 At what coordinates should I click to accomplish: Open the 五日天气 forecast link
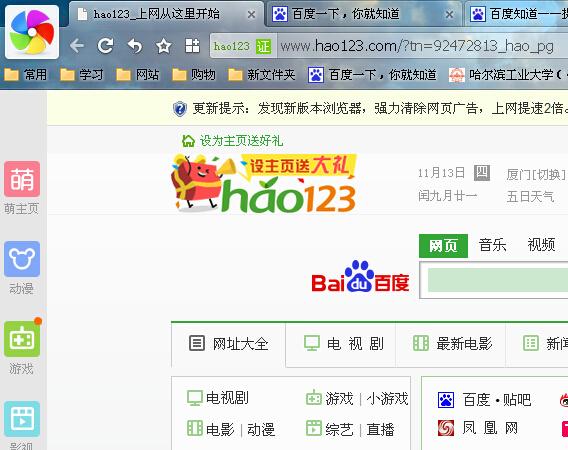(530, 197)
